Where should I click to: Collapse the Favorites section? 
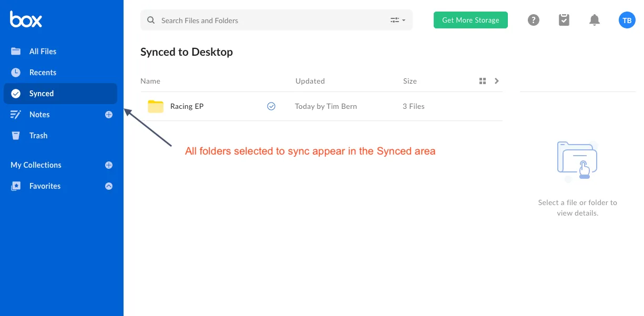pyautogui.click(x=109, y=186)
